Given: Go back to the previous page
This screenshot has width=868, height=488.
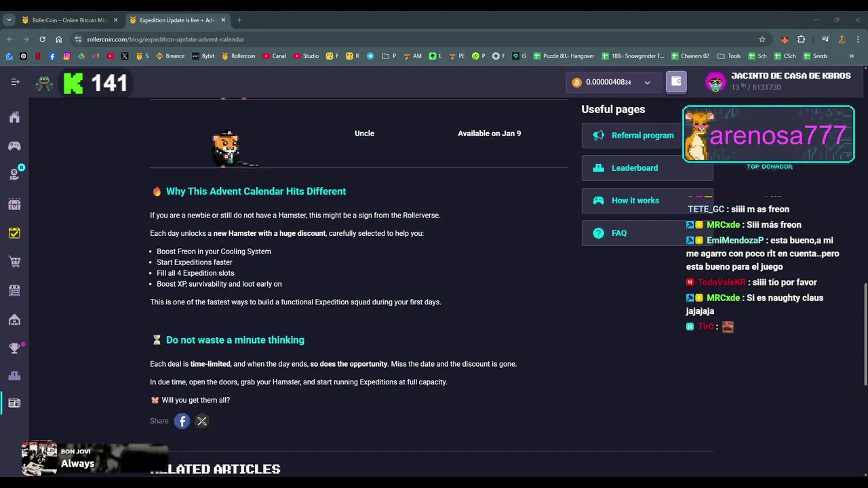Looking at the screenshot, I should coord(9,39).
